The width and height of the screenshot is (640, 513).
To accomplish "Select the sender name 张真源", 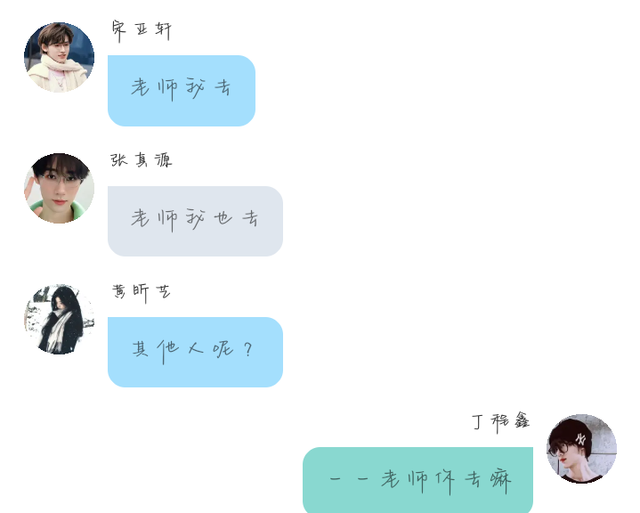I will pyautogui.click(x=141, y=160).
